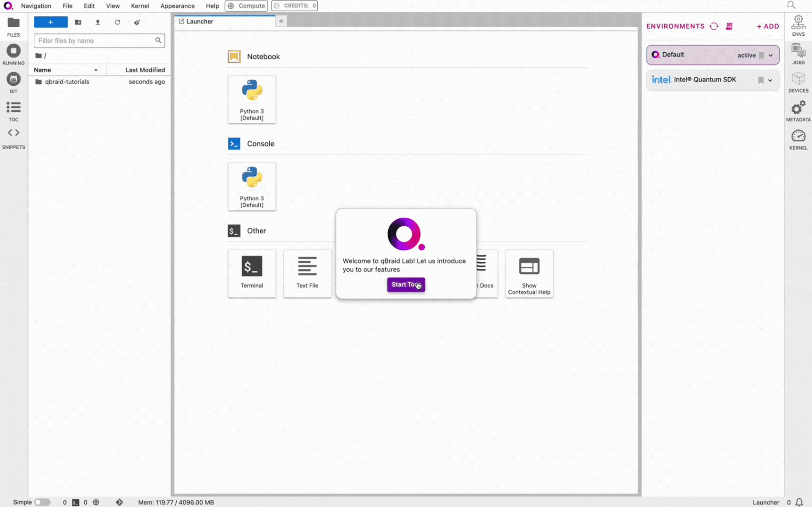812x507 pixels.
Task: Click Show Contextual Help launcher card
Action: [x=529, y=273]
